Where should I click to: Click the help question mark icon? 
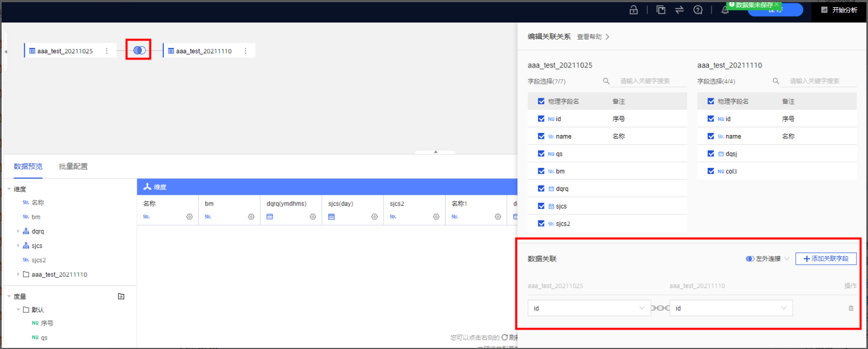[x=698, y=10]
